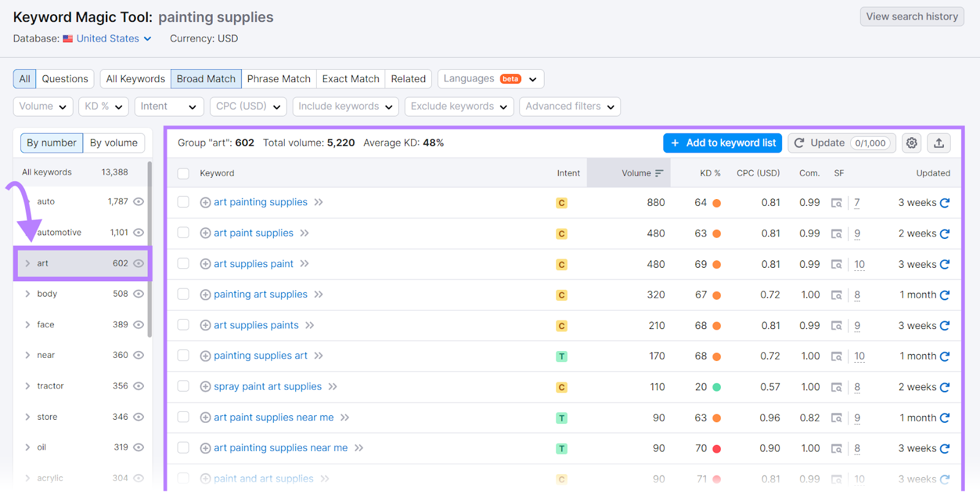Click the export upload icon
This screenshot has height=492, width=980.
point(939,143)
